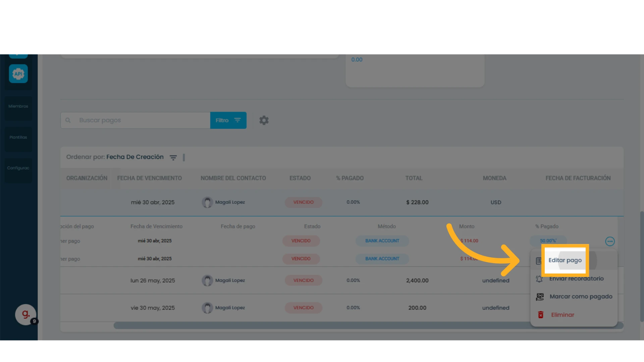The image size is (644, 362).
Task: Click the Eliminar trash icon
Action: pos(540,315)
